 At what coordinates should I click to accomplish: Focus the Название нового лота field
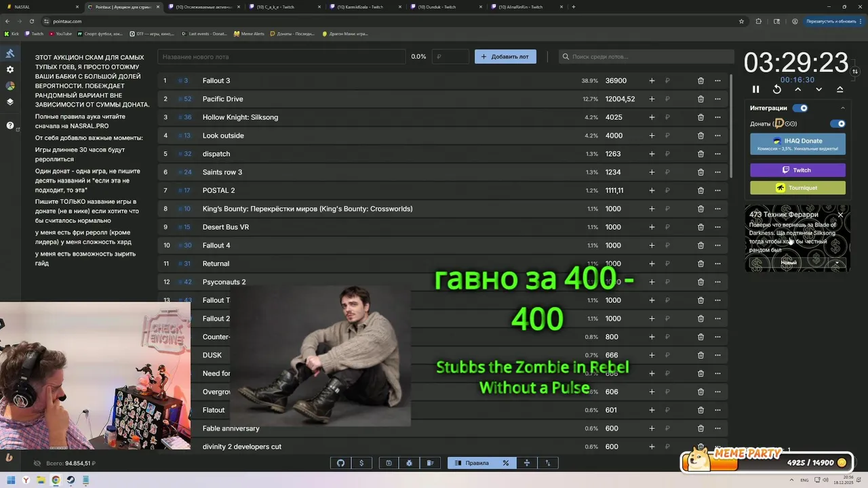tap(281, 57)
